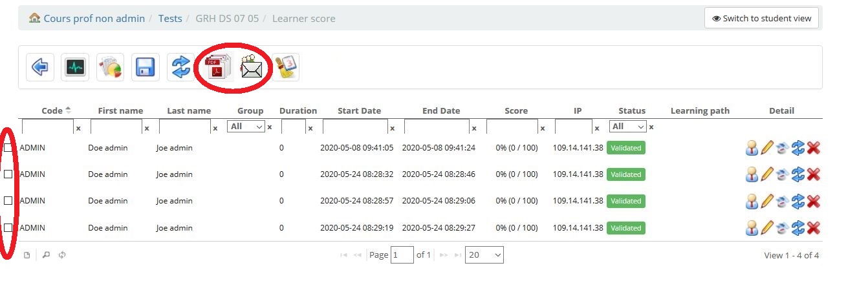Screen dimensions: 868x281
Task: Click pencil edit icon for 08:28:32 attempt
Action: coord(767,174)
